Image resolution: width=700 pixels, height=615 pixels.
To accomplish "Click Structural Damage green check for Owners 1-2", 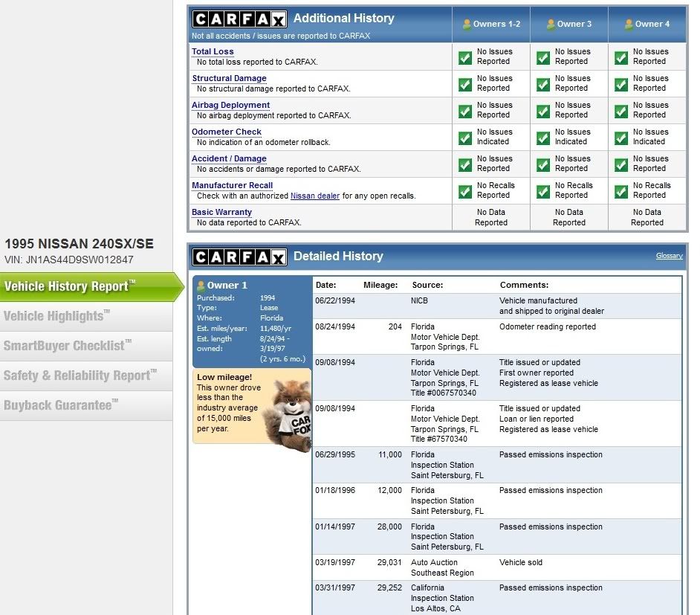I will (465, 85).
